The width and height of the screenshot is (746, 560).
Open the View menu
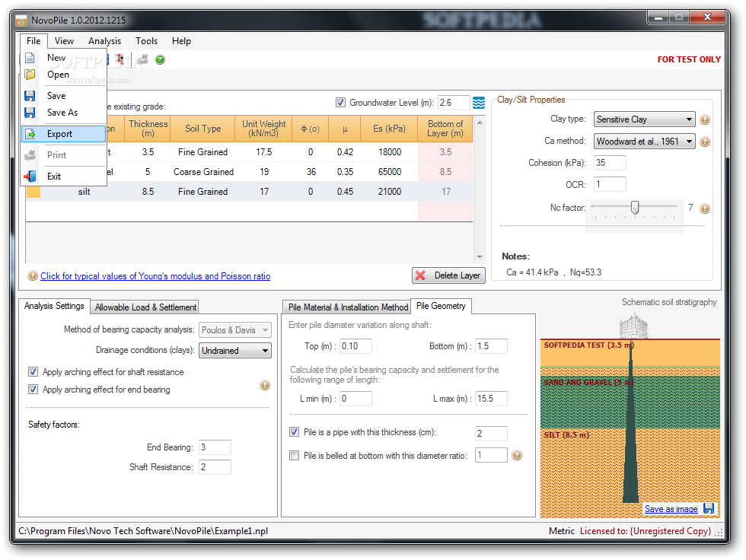[x=64, y=41]
